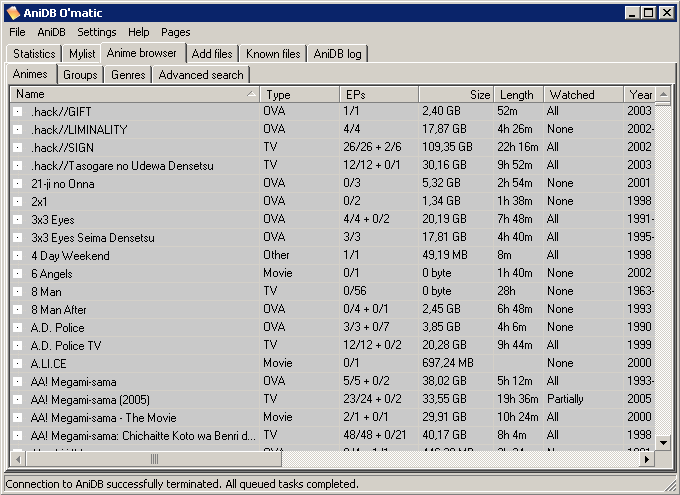Expand the 6 Angels entry
The width and height of the screenshot is (680, 495).
(17, 274)
